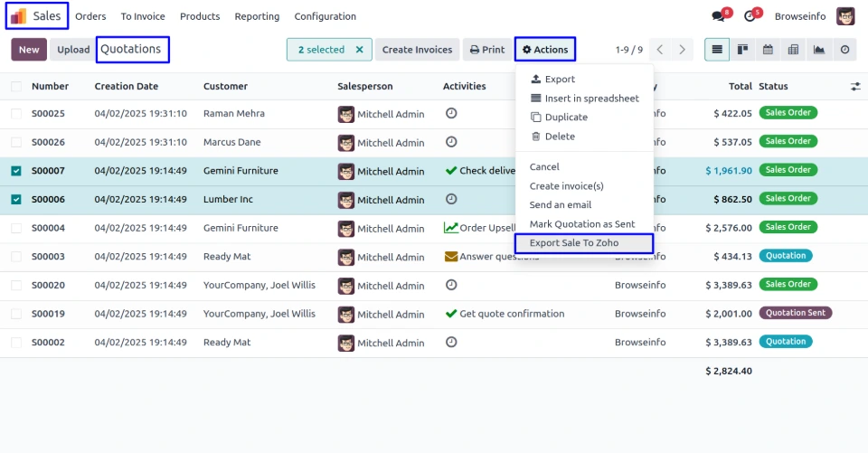868x453 pixels.
Task: Switch to Calendar view
Action: pos(769,50)
